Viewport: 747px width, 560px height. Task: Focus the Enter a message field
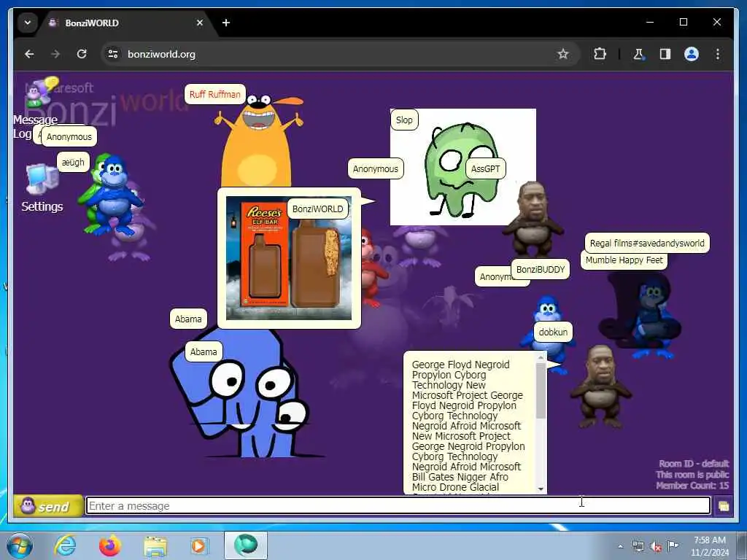(x=398, y=506)
